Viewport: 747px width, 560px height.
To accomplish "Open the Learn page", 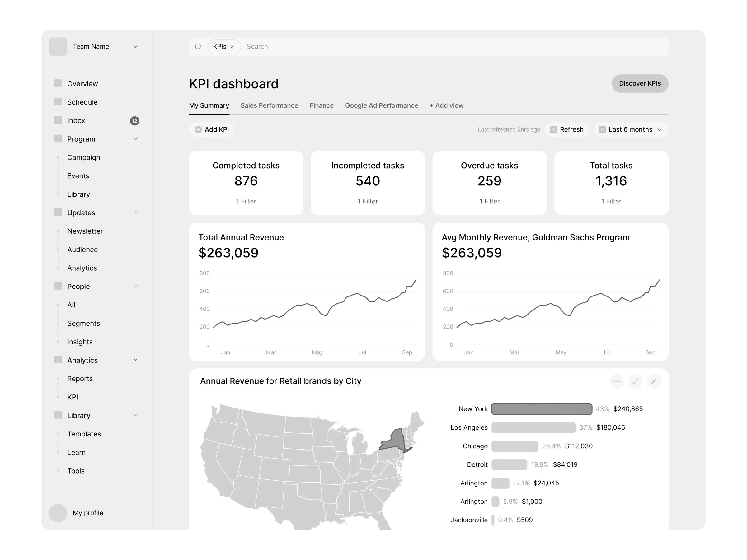I will click(76, 452).
